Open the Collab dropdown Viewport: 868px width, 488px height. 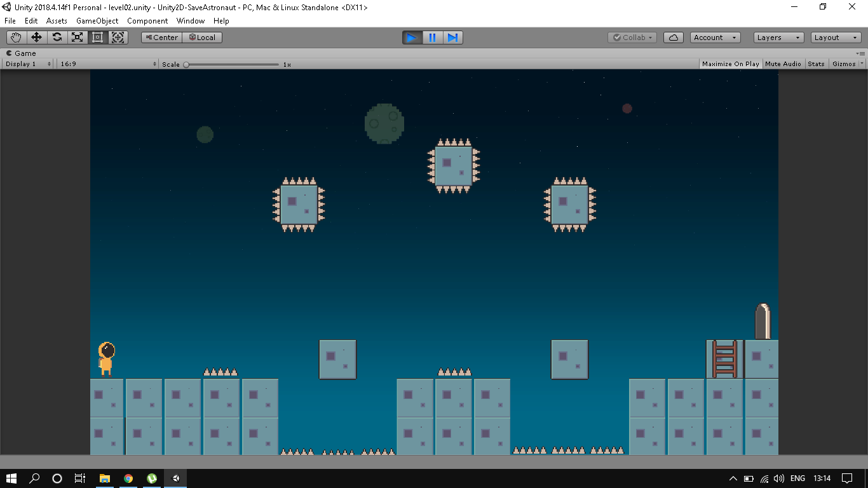632,37
